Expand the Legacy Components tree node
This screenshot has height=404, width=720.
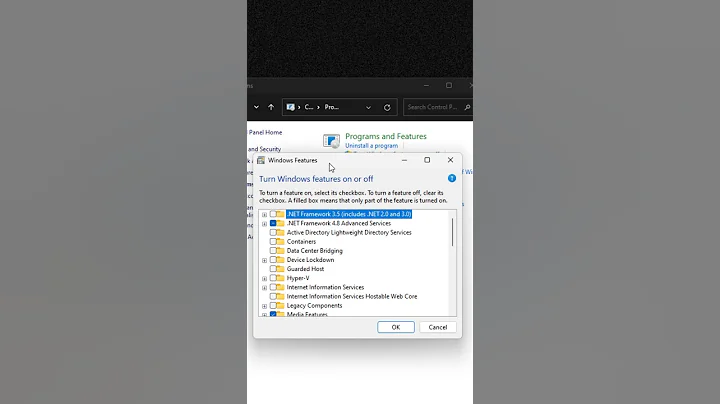[264, 306]
